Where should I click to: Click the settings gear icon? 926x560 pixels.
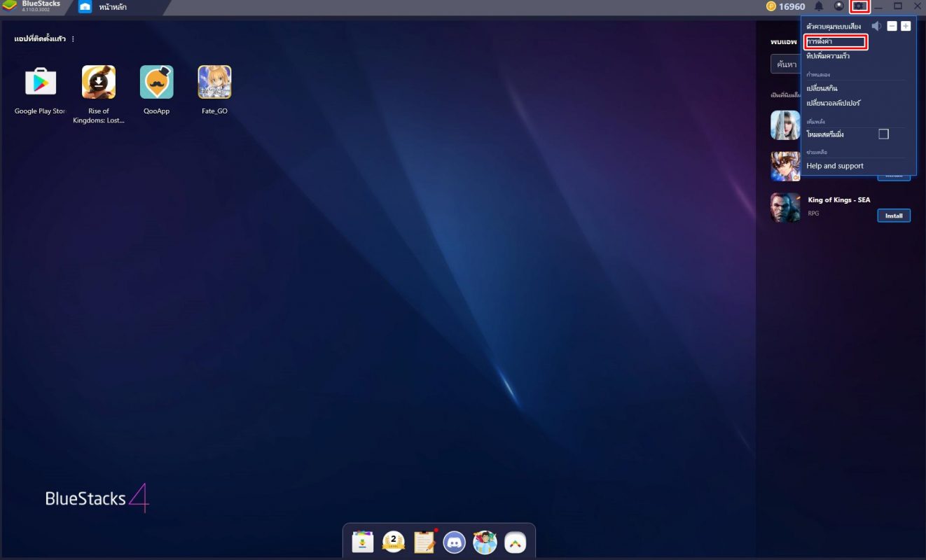(x=859, y=6)
